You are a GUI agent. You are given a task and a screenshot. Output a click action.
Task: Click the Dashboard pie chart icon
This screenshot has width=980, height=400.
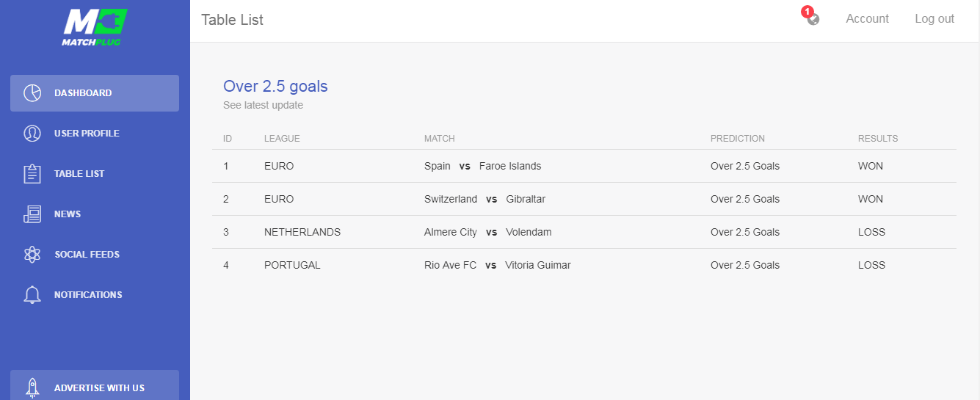pyautogui.click(x=32, y=93)
